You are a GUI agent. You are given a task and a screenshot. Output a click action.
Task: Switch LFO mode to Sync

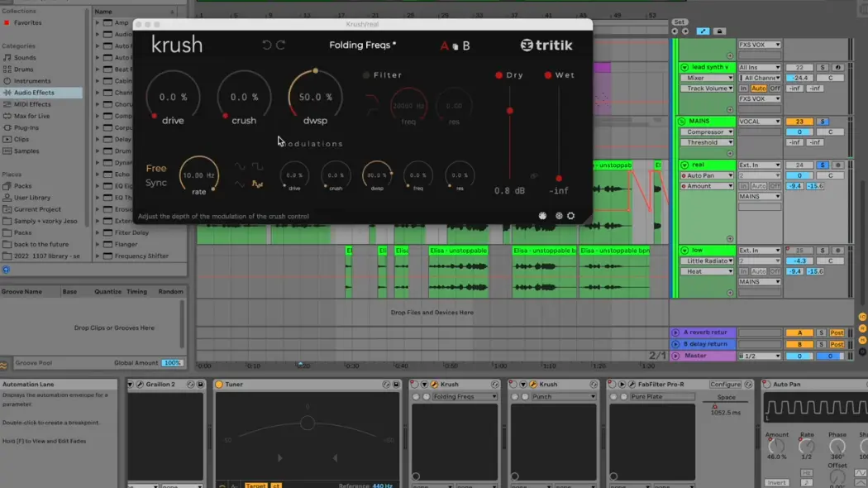coord(156,183)
